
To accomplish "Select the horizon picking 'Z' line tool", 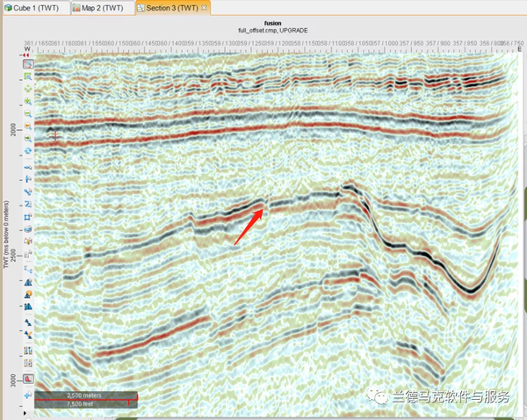I will point(28,205).
